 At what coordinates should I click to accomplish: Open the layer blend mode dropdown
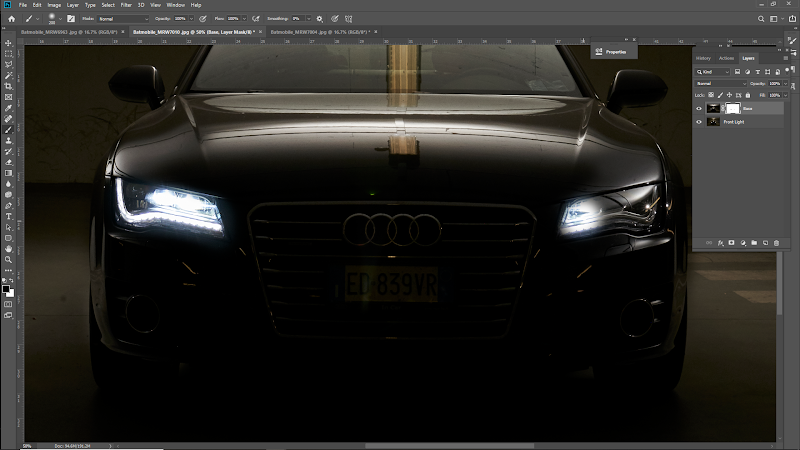tap(721, 83)
